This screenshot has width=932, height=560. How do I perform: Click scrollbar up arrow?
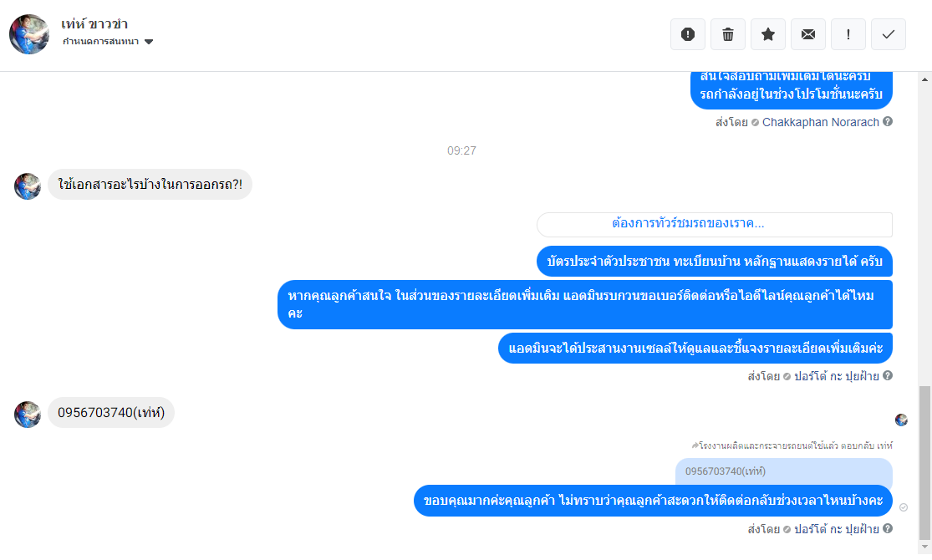(924, 79)
